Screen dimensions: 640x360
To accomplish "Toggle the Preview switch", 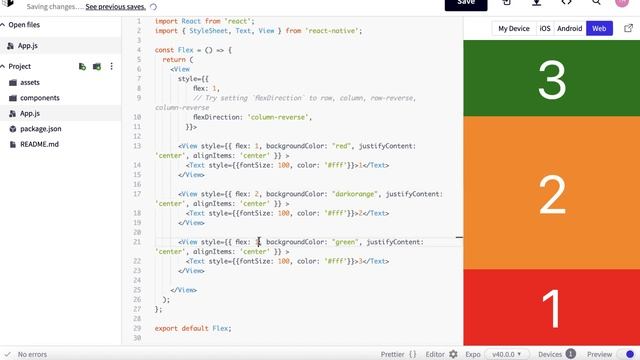I will point(627,354).
